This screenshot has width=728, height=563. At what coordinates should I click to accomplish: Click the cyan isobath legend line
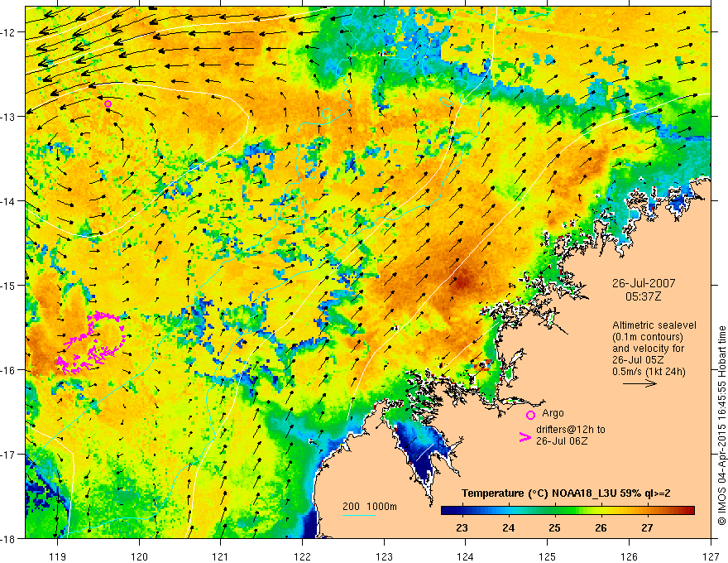coord(359,515)
